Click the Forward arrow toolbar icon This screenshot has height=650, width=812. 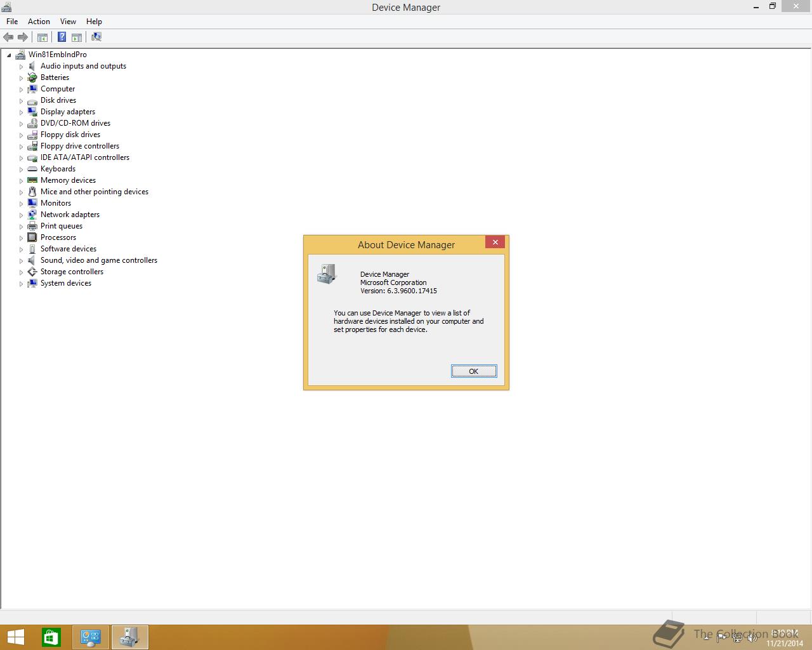tap(22, 37)
